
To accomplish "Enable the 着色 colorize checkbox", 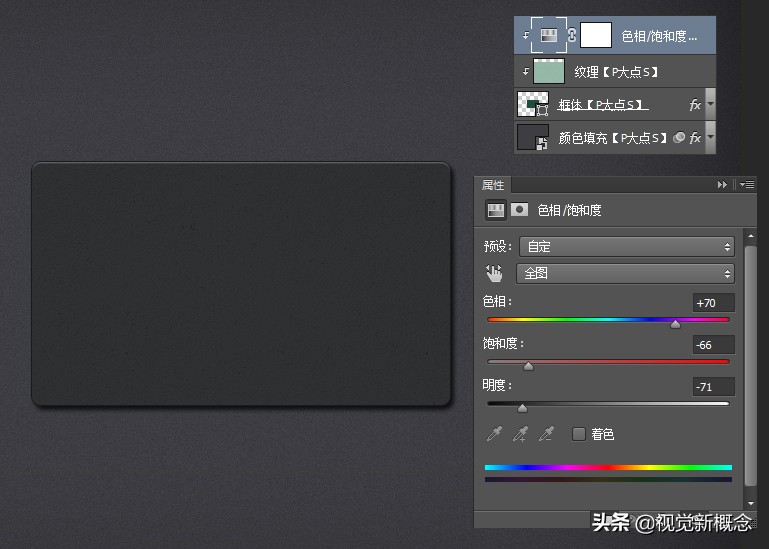I will pos(579,434).
